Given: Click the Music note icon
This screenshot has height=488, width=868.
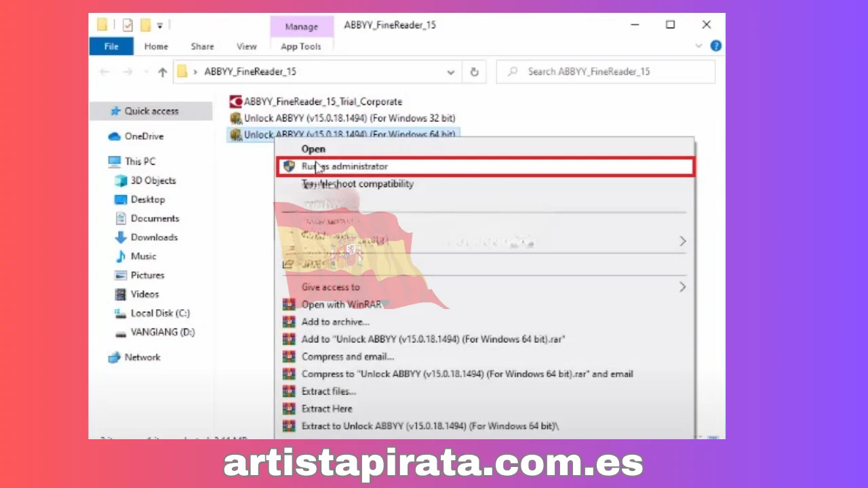Looking at the screenshot, I should tap(121, 256).
